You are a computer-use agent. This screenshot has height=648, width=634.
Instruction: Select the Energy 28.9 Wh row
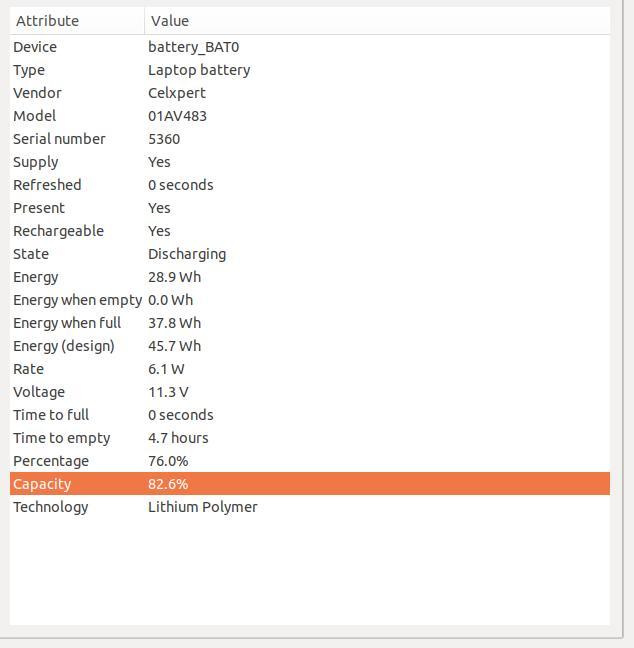pyautogui.click(x=310, y=277)
